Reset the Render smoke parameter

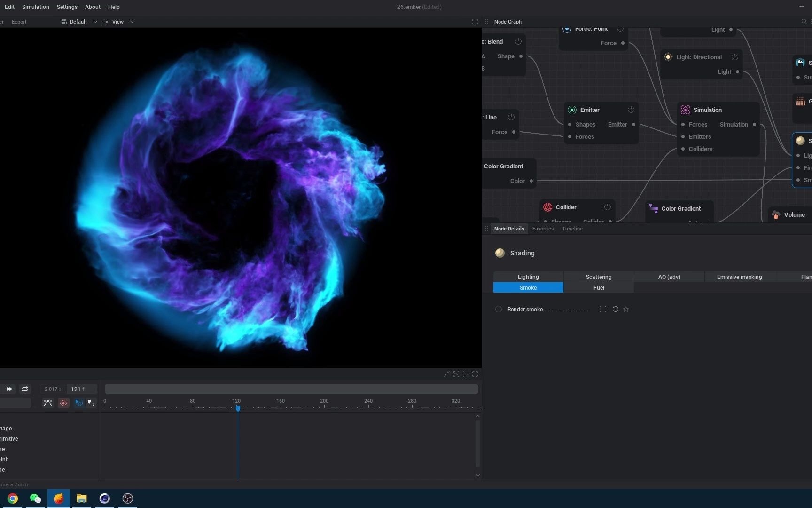point(615,309)
